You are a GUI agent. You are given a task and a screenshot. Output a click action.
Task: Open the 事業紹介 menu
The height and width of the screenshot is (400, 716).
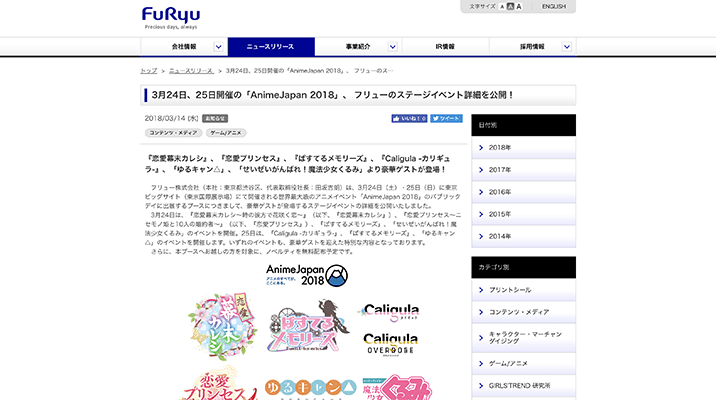tap(358, 47)
